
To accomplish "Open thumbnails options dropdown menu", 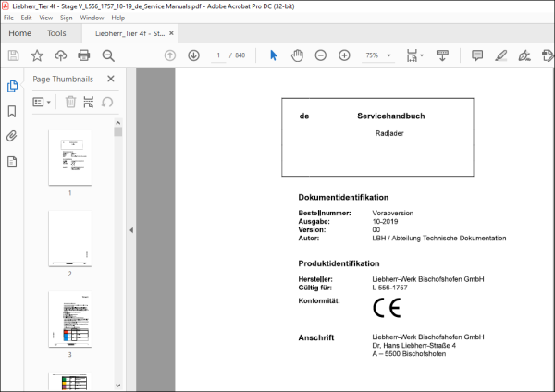I will [x=42, y=103].
